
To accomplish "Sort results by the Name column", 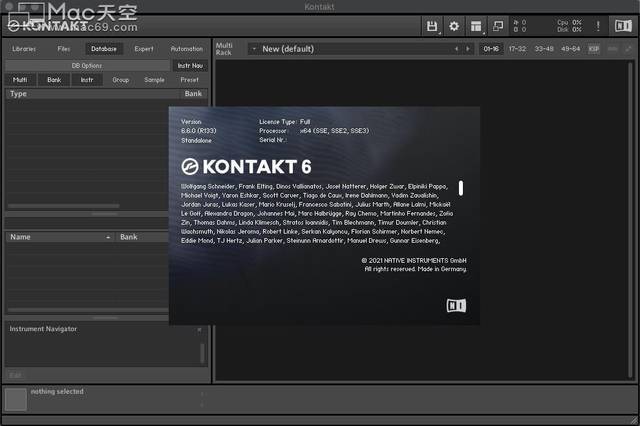I will point(60,237).
